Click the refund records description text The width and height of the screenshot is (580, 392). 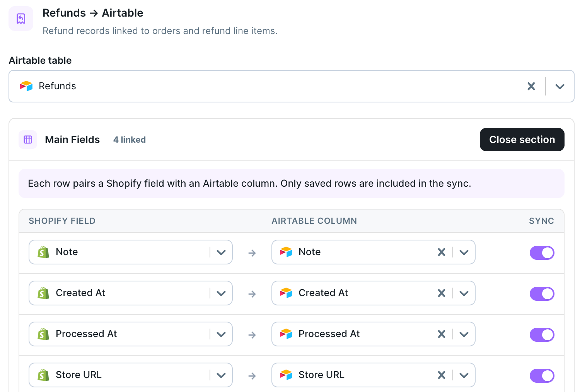click(x=160, y=31)
